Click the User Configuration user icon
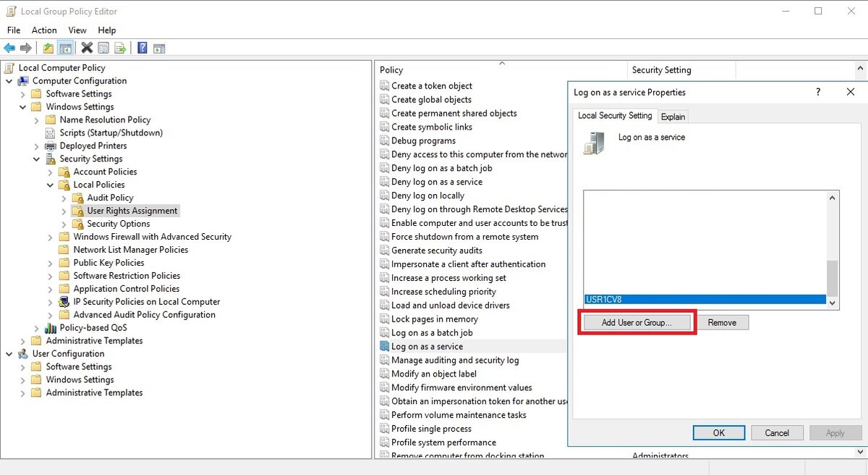This screenshot has height=475, width=868. 23,354
